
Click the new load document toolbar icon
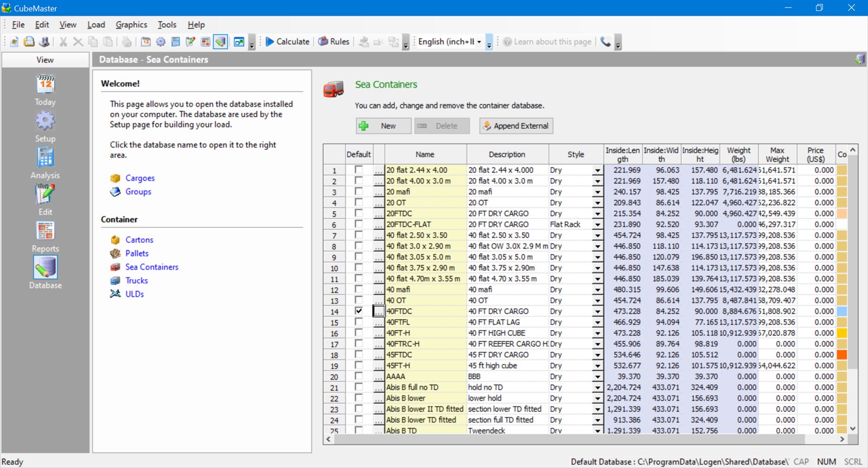pyautogui.click(x=14, y=42)
